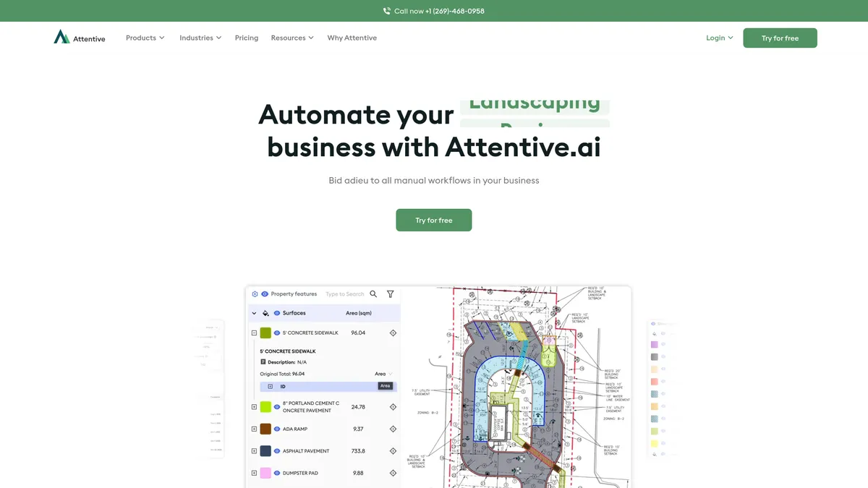Go to Why Attentive

coord(352,38)
